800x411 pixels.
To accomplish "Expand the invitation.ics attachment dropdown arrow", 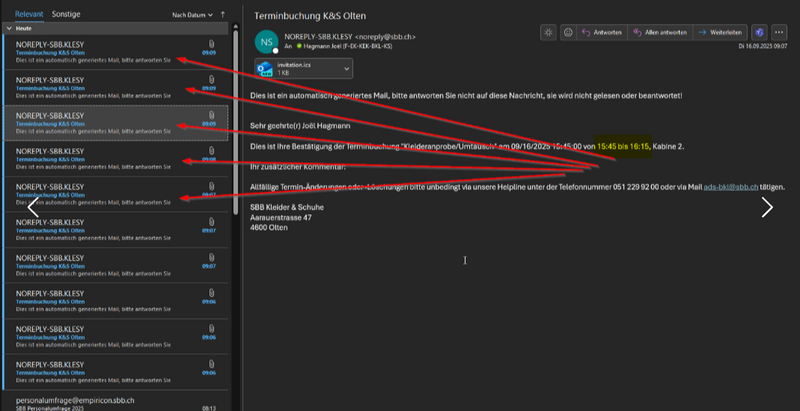I will 345,69.
